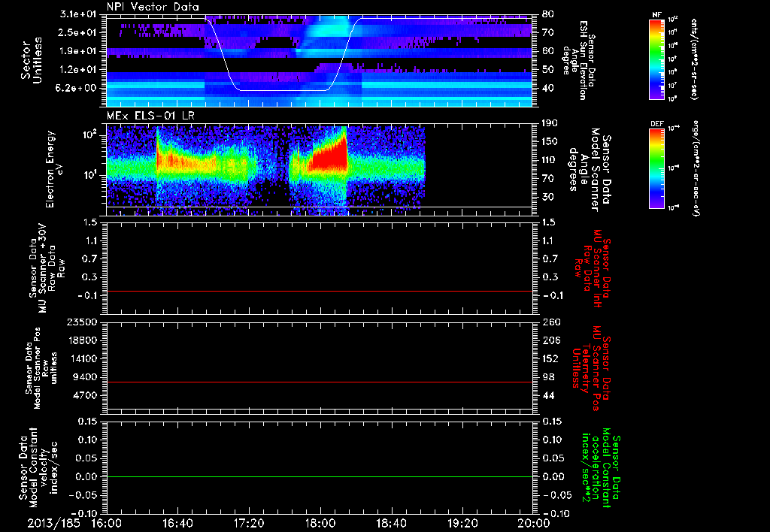The image size is (770, 532).
Task: Click the '18:00' time tick label
Action: [x=320, y=523]
